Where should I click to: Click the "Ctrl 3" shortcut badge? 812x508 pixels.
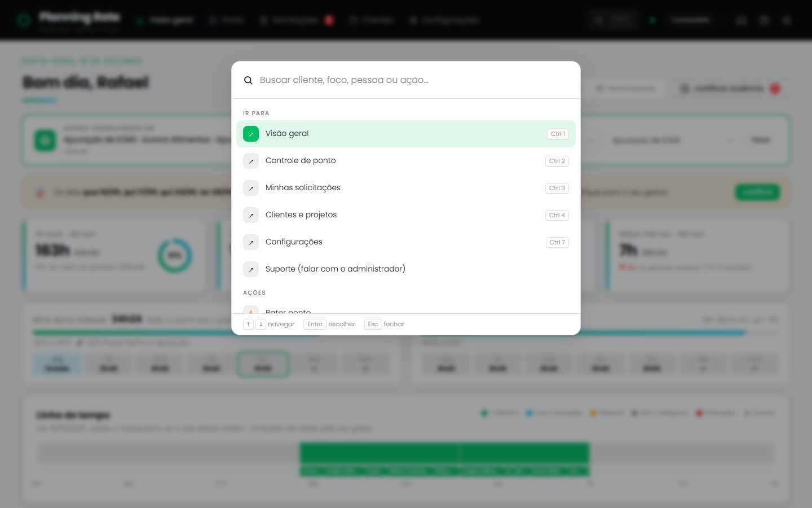pos(557,188)
